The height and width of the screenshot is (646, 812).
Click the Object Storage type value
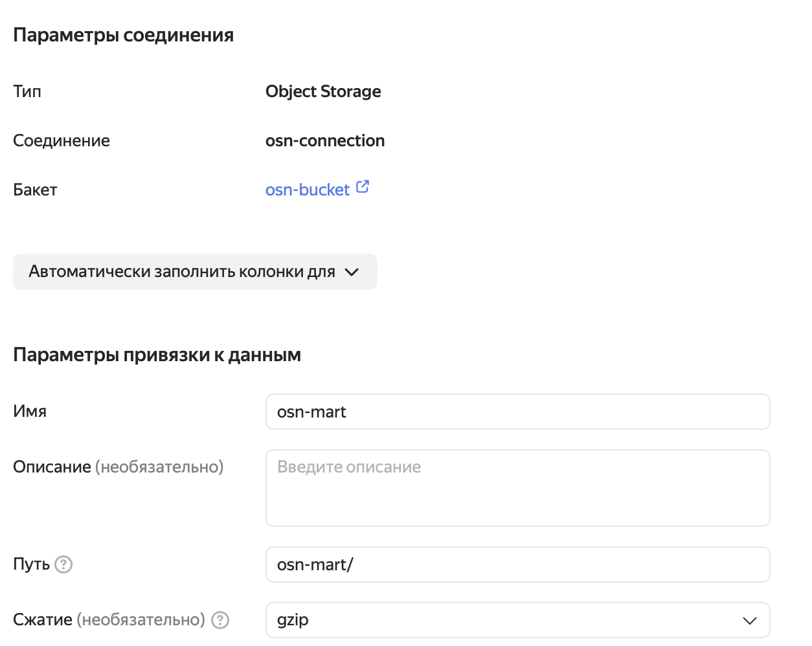click(323, 91)
